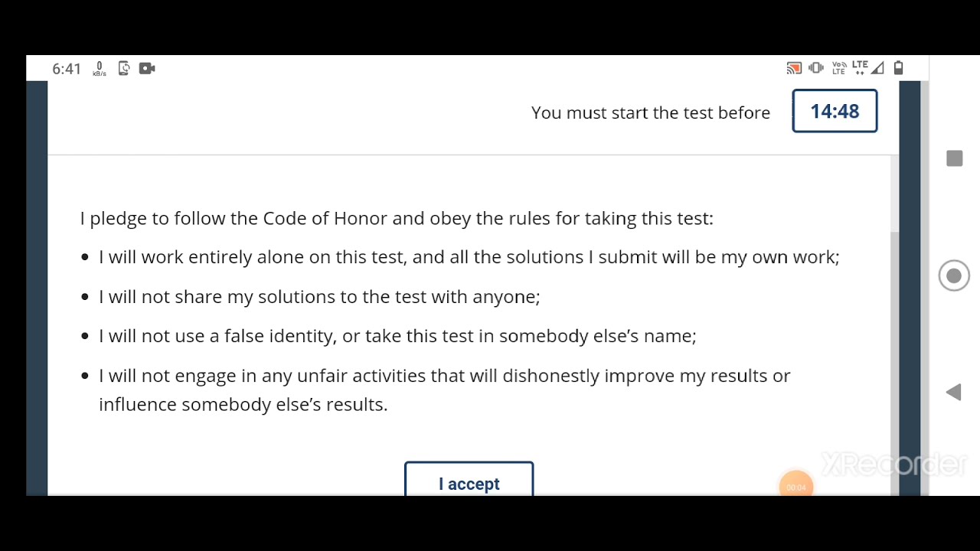Tap the vibrate mode status icon
Screen dimensions: 980x551
tap(816, 68)
